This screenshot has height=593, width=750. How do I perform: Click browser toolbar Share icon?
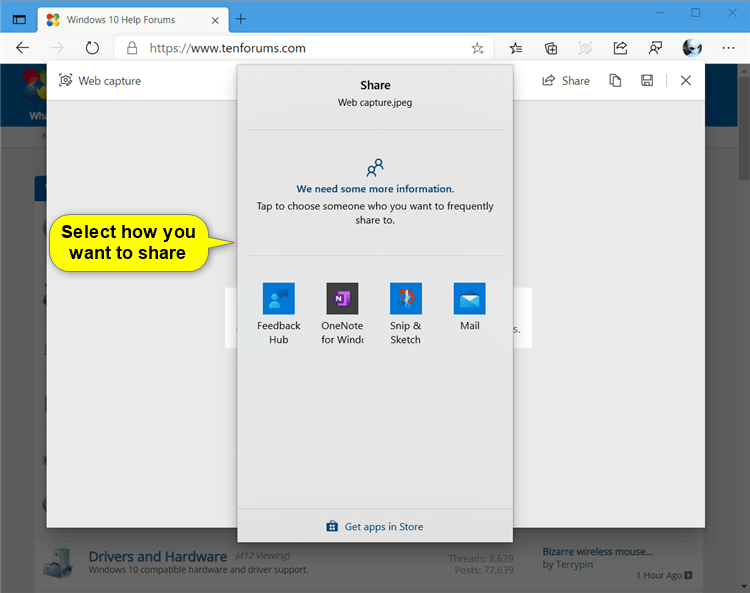(x=620, y=48)
